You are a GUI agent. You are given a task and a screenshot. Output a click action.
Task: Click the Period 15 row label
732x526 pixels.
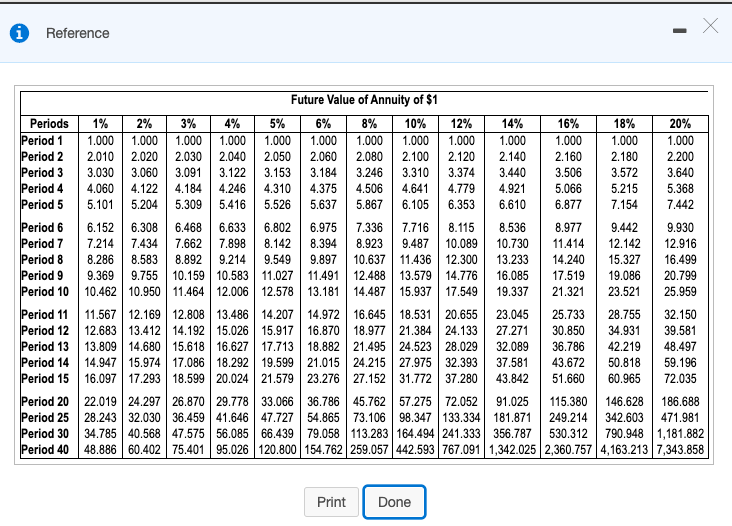coord(45,379)
